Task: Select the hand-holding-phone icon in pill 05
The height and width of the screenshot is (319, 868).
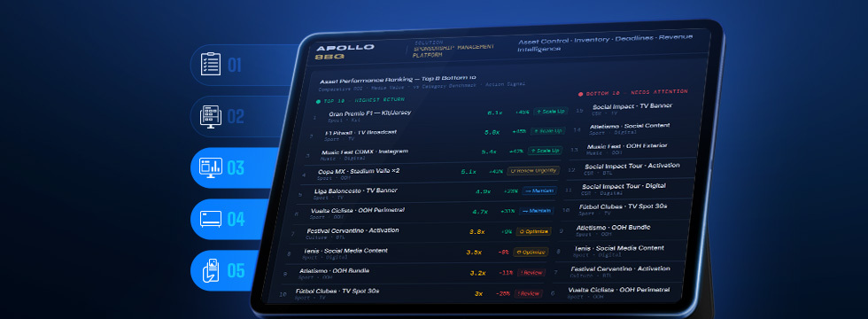Action: tap(211, 270)
